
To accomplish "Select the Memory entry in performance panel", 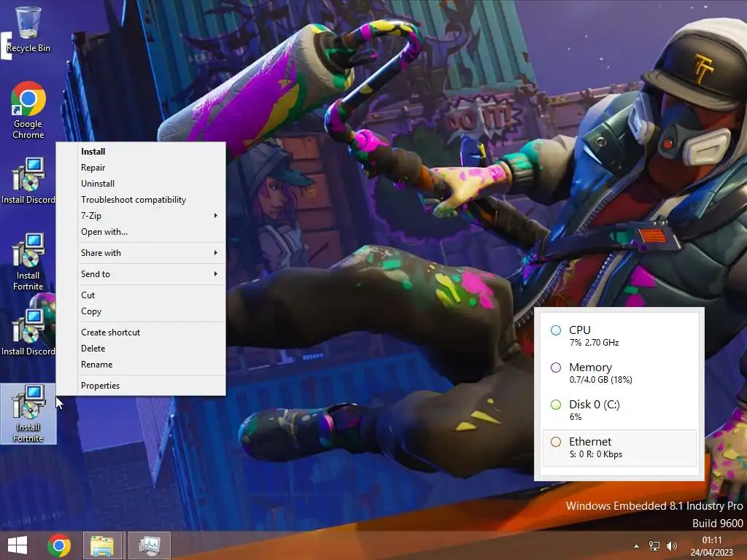I will point(619,373).
